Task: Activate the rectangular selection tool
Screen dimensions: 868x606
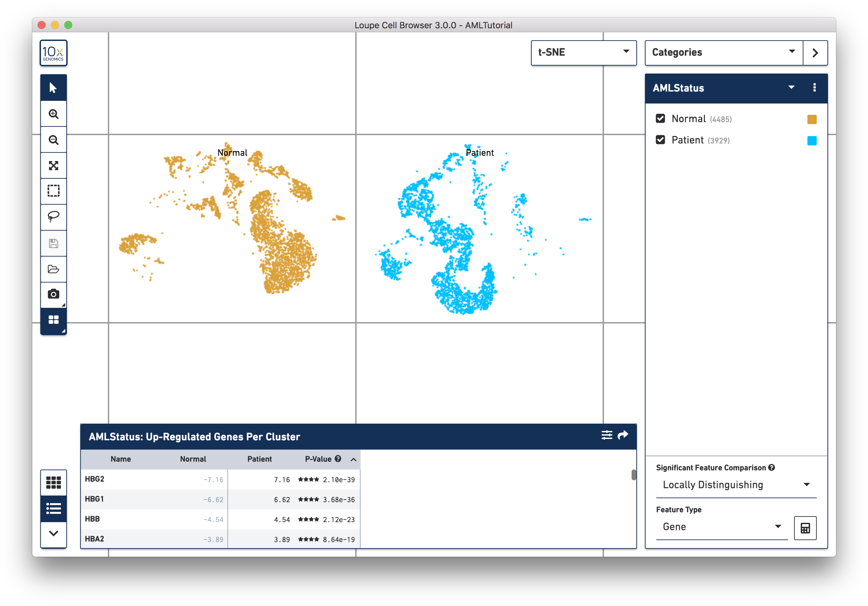Action: 53,191
